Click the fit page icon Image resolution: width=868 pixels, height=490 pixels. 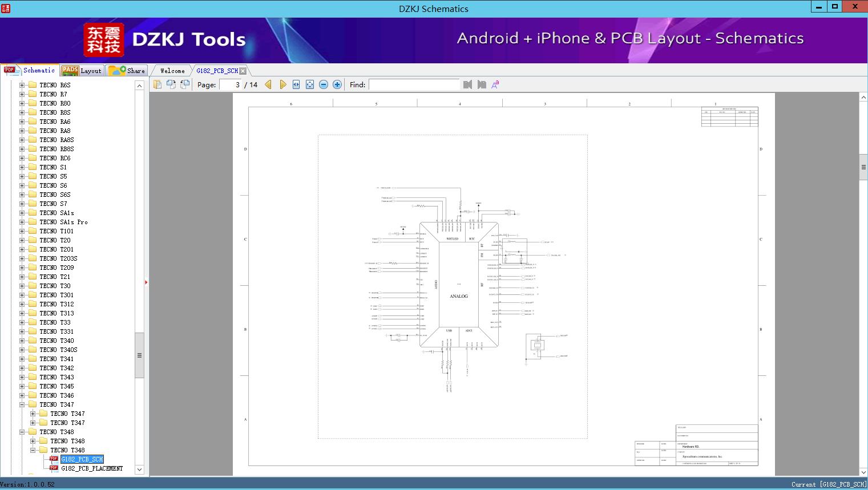310,84
